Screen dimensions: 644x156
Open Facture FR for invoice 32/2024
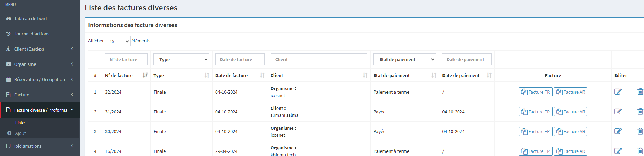(x=535, y=92)
